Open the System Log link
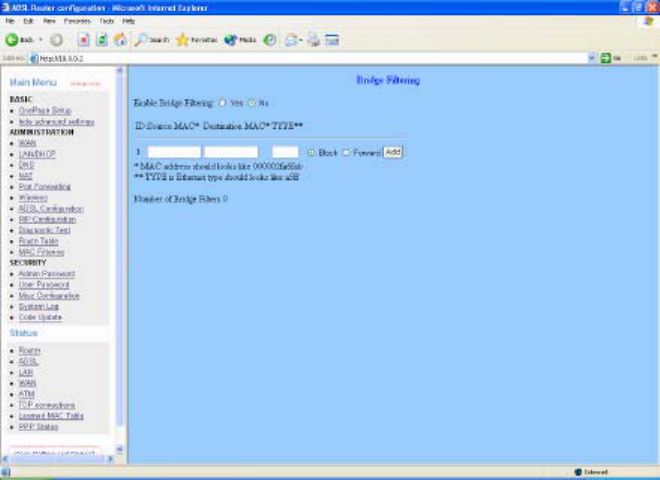 [39, 307]
